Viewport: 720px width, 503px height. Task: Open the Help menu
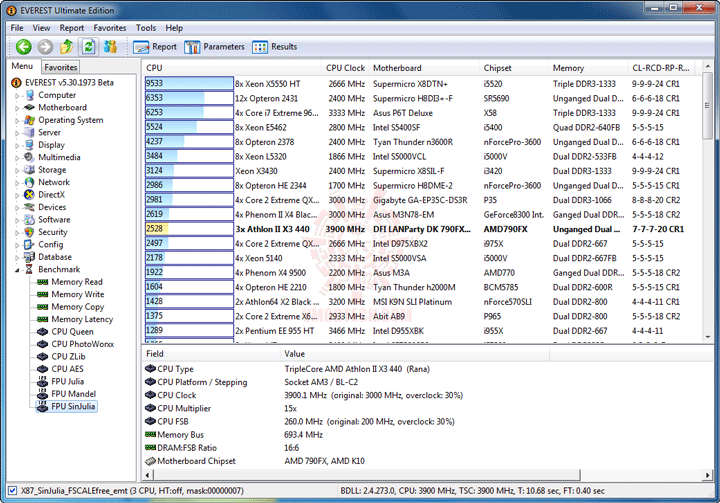point(174,28)
